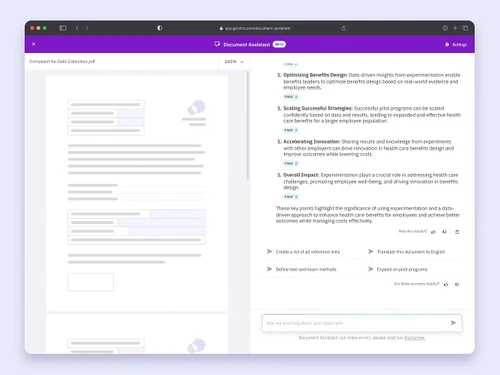Click the 'Are these prompts helpful?' label
Image resolution: width=500 pixels, height=375 pixels.
click(x=417, y=284)
